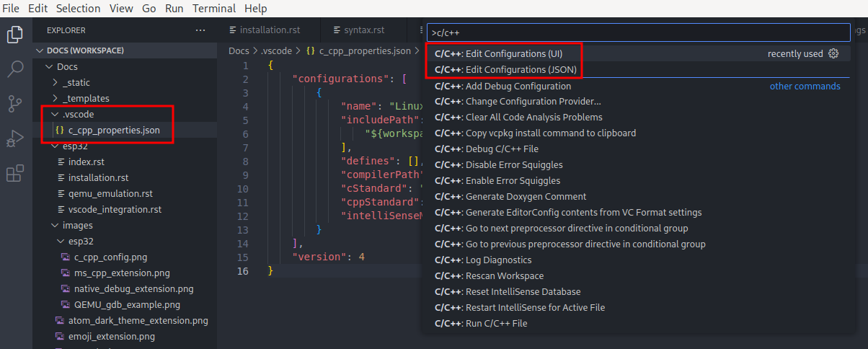This screenshot has height=349, width=868.
Task: Open the Search view icon
Action: click(x=14, y=69)
